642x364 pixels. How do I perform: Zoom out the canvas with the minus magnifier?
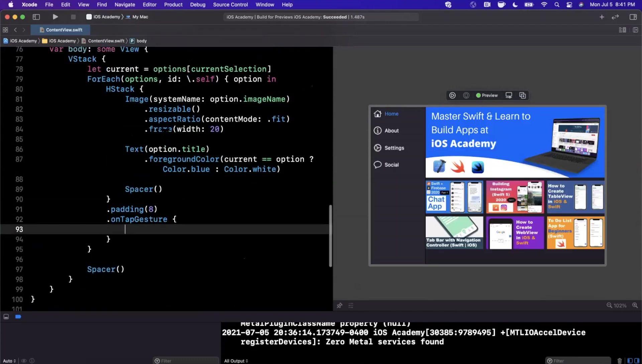click(x=609, y=306)
